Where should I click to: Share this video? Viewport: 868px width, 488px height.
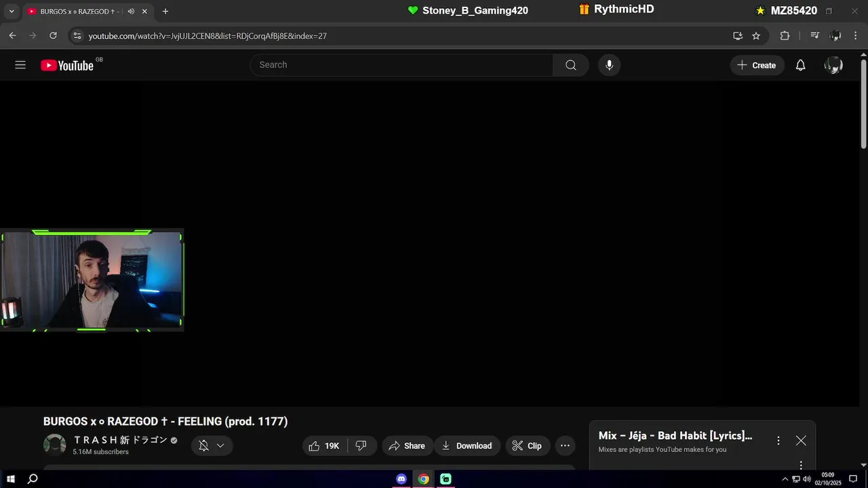[x=407, y=445]
